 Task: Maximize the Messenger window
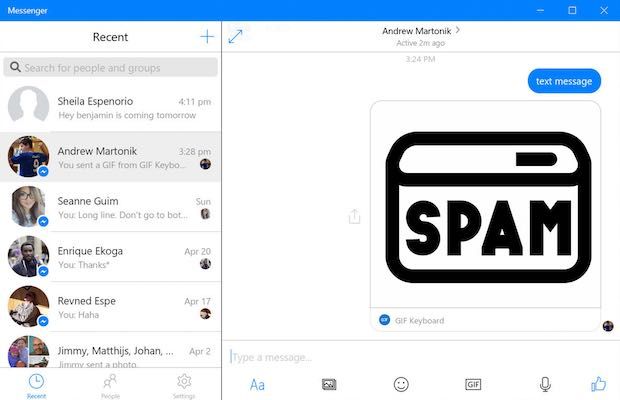[x=572, y=10]
